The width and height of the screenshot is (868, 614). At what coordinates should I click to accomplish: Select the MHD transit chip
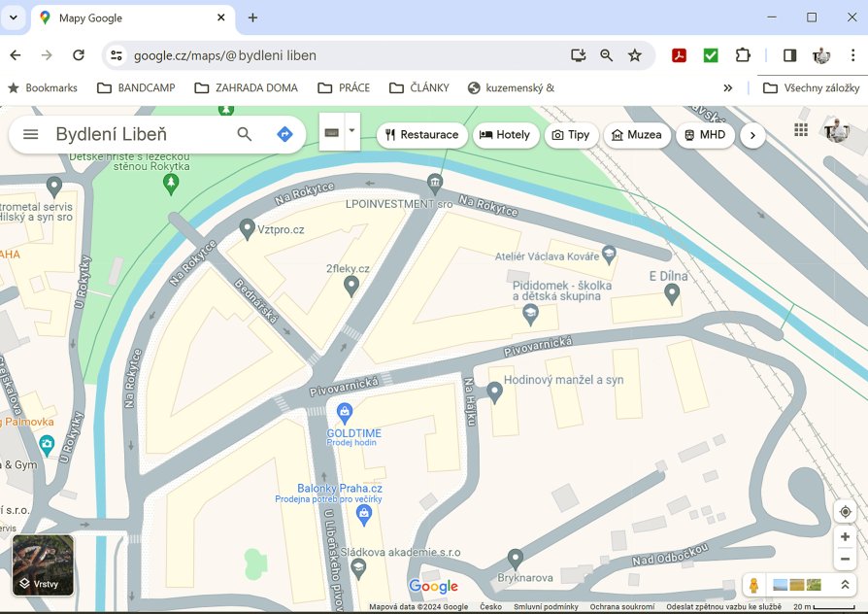click(x=705, y=135)
